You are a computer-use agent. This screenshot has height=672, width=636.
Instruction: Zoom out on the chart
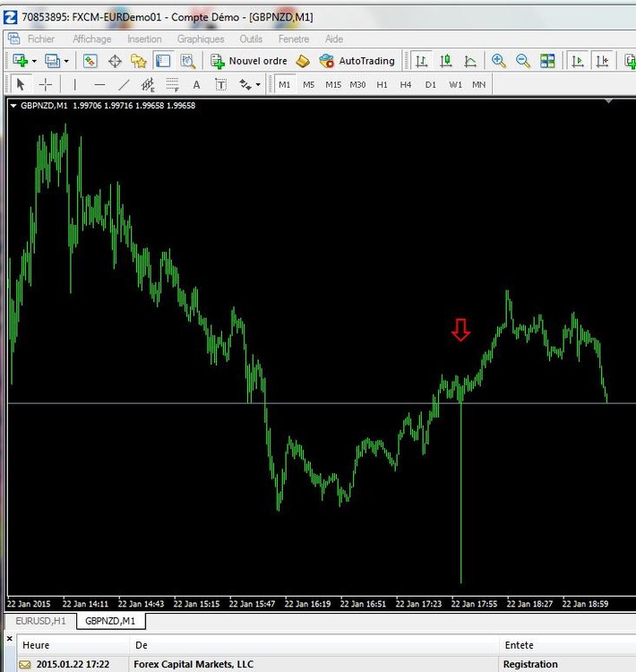point(523,61)
